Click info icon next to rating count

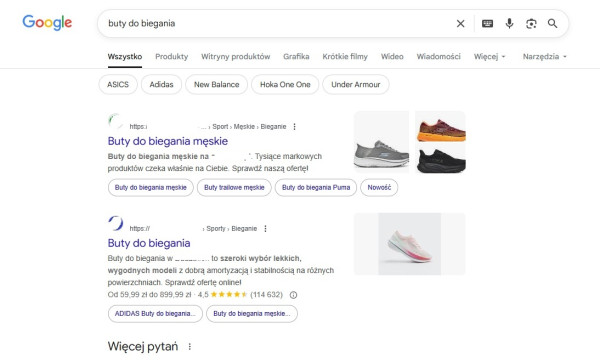293,295
